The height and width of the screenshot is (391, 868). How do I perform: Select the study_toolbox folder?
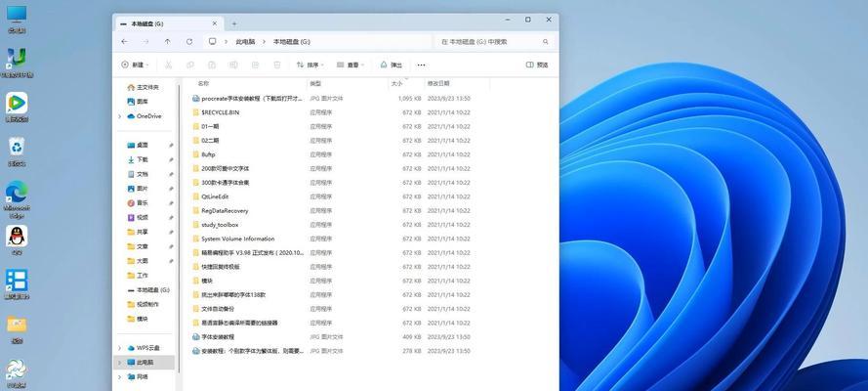tap(215, 225)
